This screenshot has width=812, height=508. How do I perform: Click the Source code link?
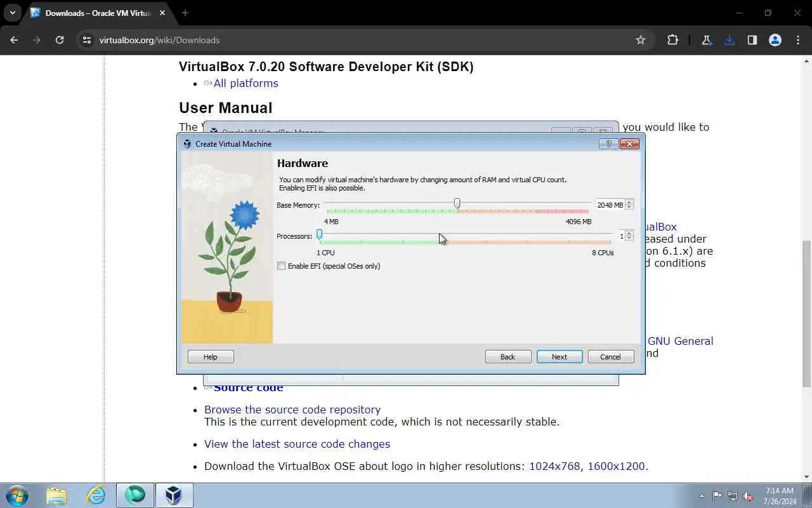(248, 387)
